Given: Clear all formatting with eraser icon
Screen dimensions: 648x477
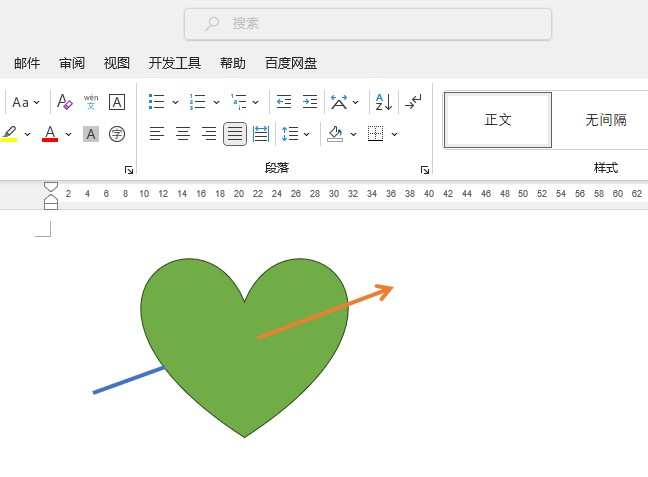Looking at the screenshot, I should (64, 102).
